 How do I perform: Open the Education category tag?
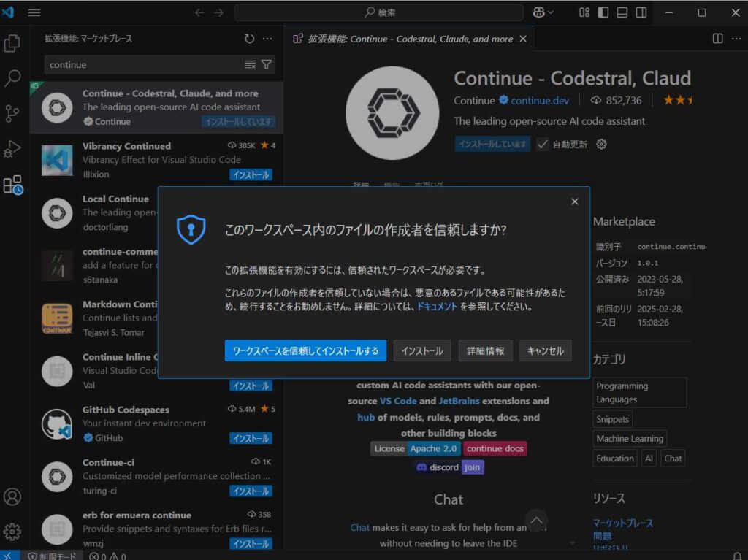[x=615, y=459]
